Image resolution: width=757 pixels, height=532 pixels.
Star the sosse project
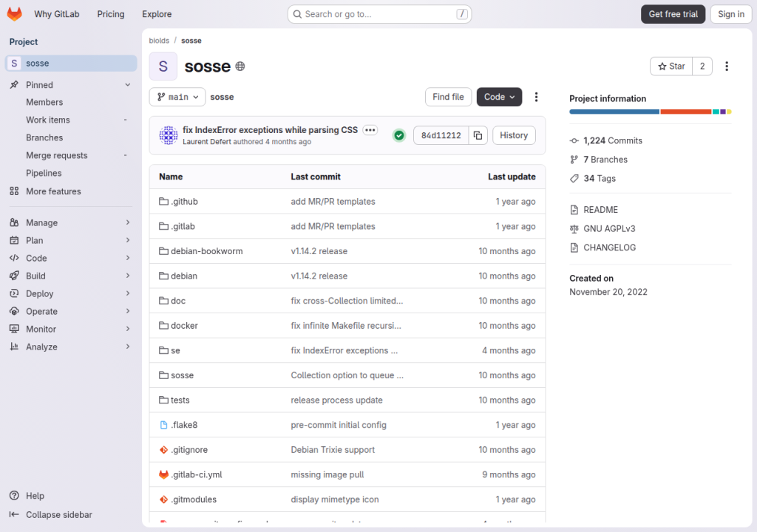(x=671, y=66)
